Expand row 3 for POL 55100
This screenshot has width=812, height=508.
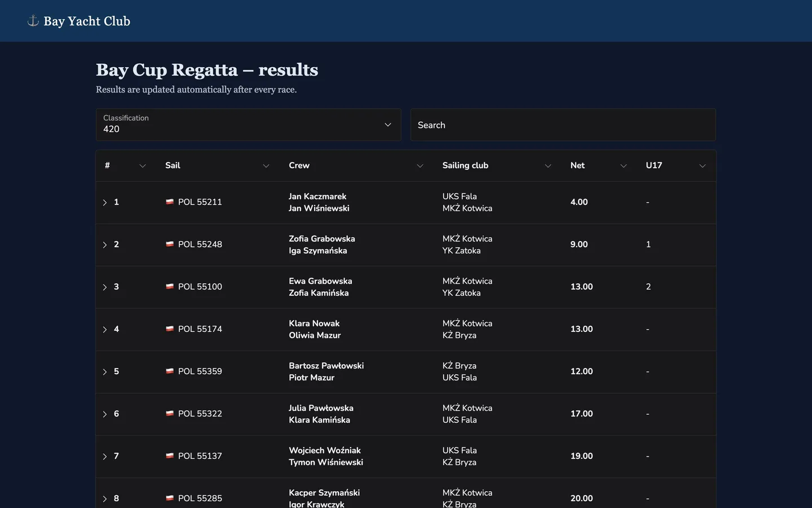click(x=105, y=287)
